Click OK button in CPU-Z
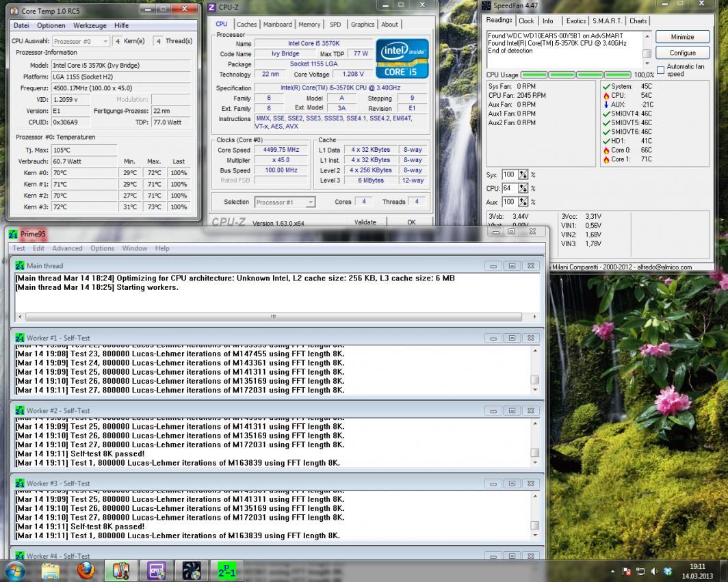 411,222
